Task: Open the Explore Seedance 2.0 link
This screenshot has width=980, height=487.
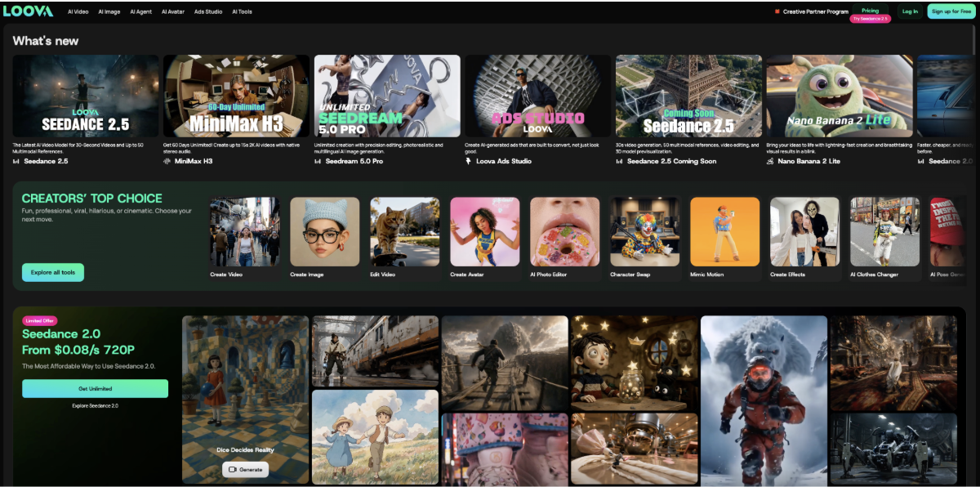Action: click(95, 405)
